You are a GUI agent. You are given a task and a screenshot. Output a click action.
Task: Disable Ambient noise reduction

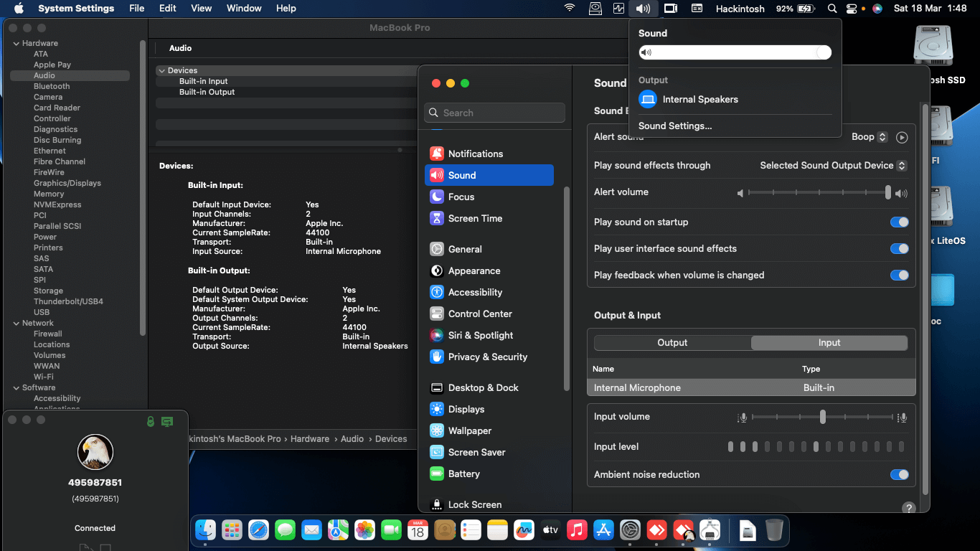(900, 475)
